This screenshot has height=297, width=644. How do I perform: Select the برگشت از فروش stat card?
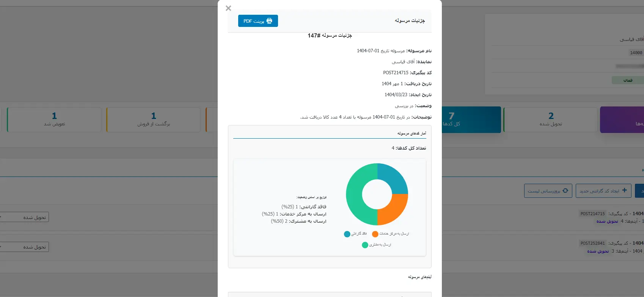click(153, 120)
